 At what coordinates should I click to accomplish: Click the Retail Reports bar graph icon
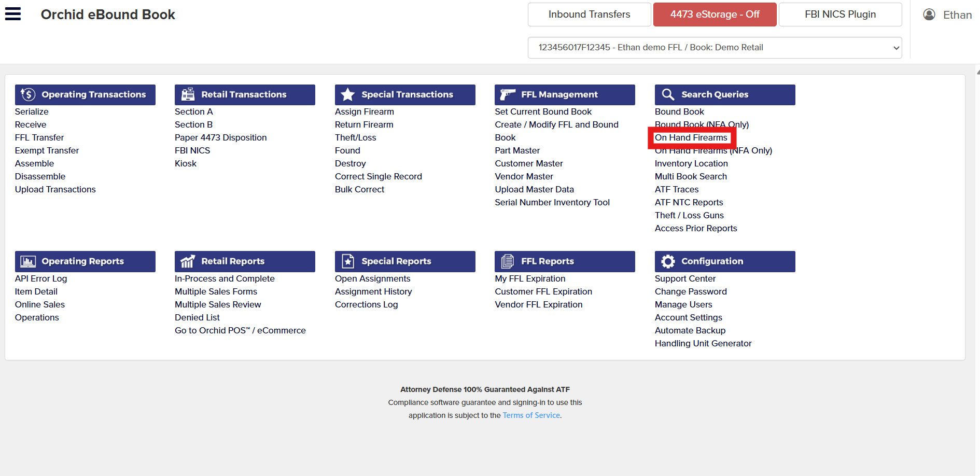point(188,261)
